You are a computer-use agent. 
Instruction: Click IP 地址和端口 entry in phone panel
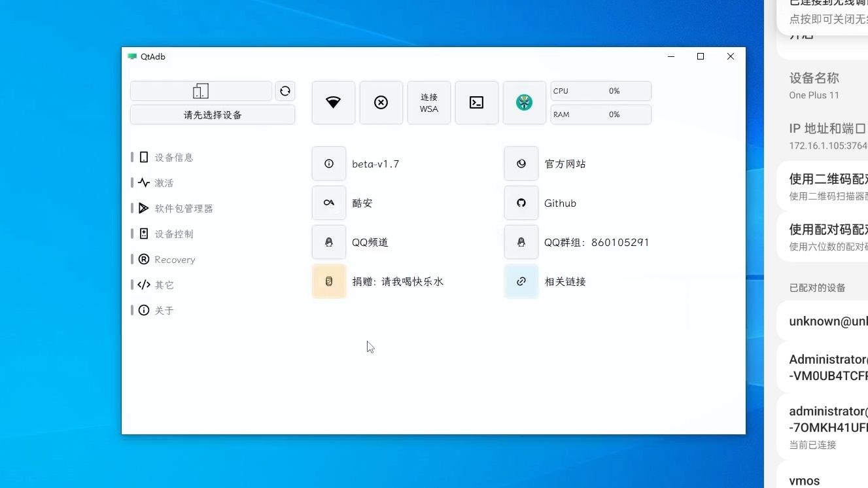(822, 136)
